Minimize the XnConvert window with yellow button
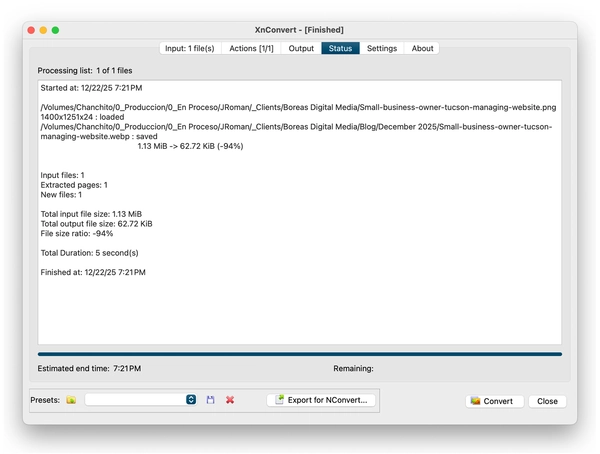The image size is (600, 454). click(x=43, y=30)
